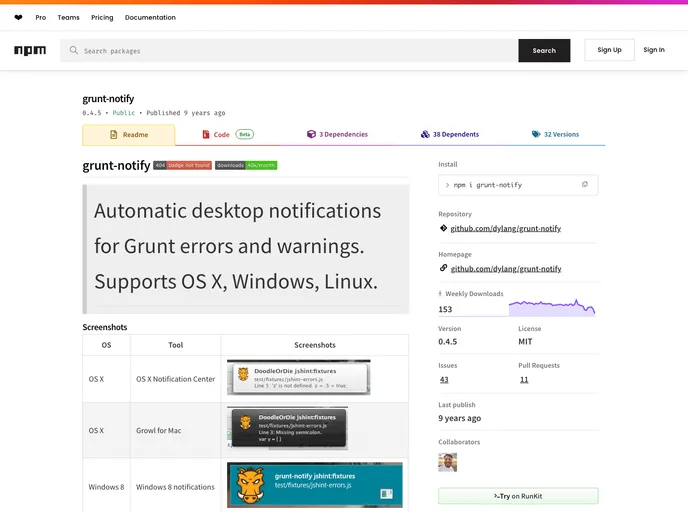Click the 'OS X Notification Center' table cell
Viewport: 688px width, 512px height.
(176, 379)
